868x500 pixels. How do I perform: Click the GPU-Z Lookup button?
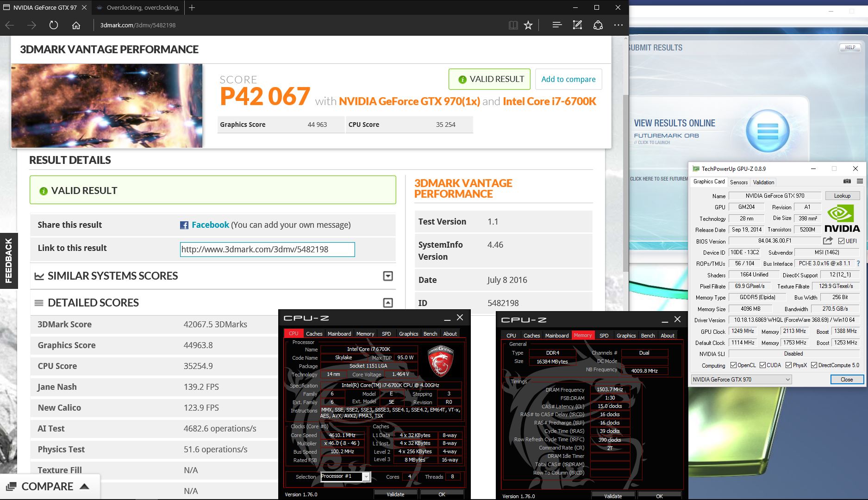(x=842, y=195)
